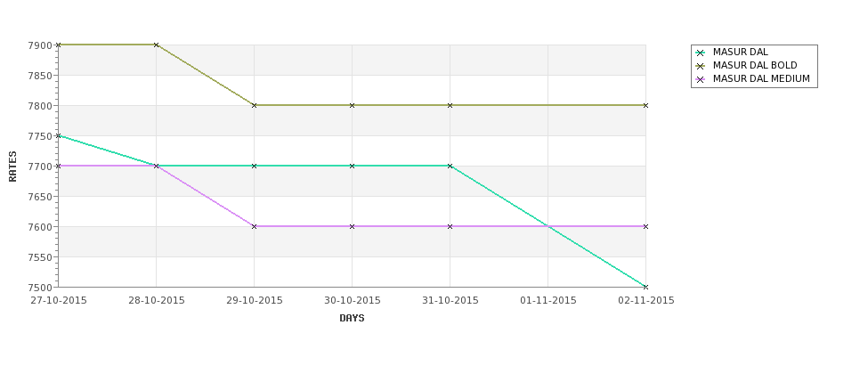The height and width of the screenshot is (382, 868).
Task: Click the DAYS axis title
Action: pos(352,318)
